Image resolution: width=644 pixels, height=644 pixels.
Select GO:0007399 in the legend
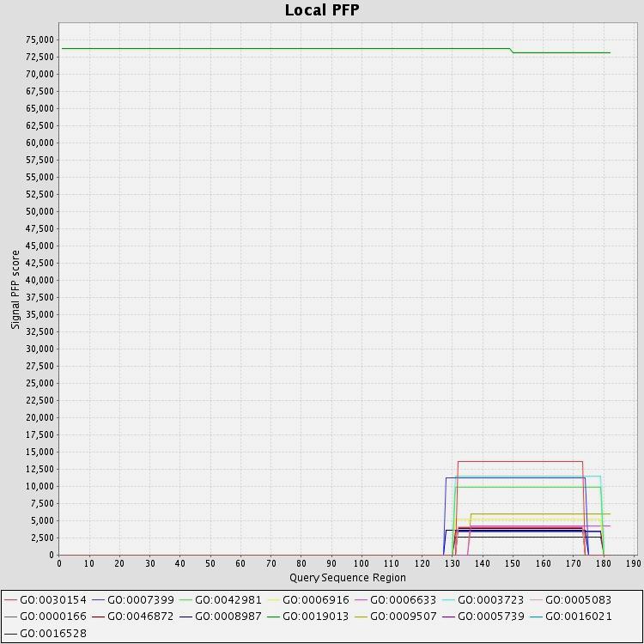(x=133, y=600)
